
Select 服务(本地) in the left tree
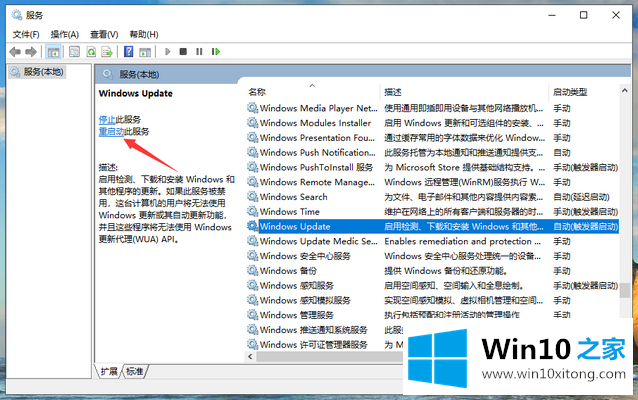point(38,72)
